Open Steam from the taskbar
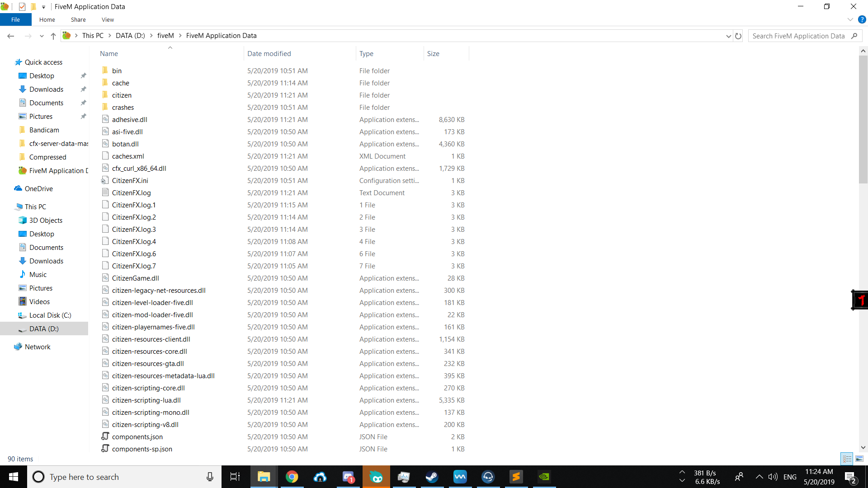This screenshot has height=488, width=868. click(432, 477)
